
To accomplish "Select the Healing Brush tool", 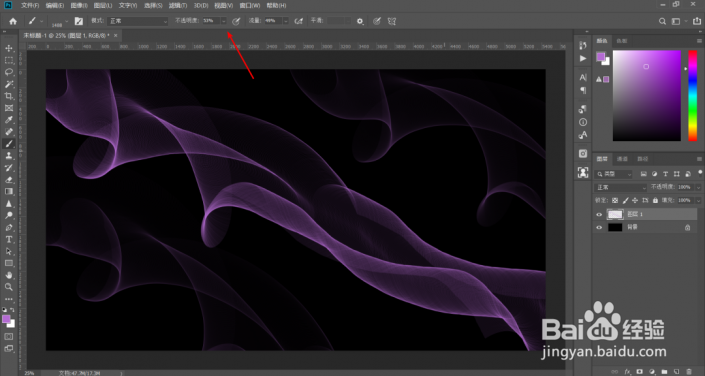I will [9, 132].
